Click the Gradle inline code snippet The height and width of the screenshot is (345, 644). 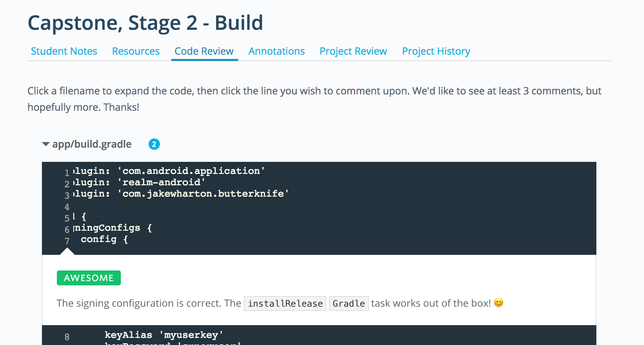(x=349, y=303)
